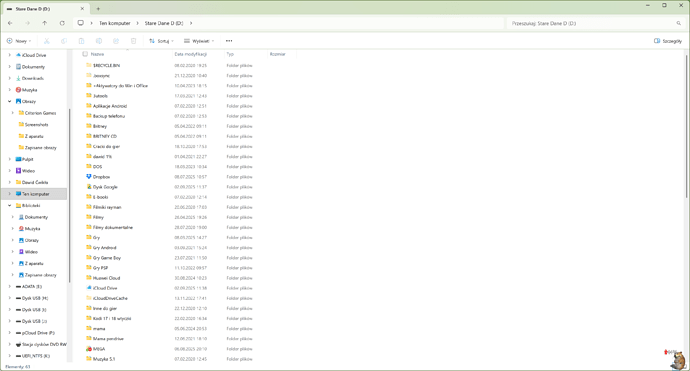Click the forward navigation arrow
690x371 pixels.
(x=27, y=23)
